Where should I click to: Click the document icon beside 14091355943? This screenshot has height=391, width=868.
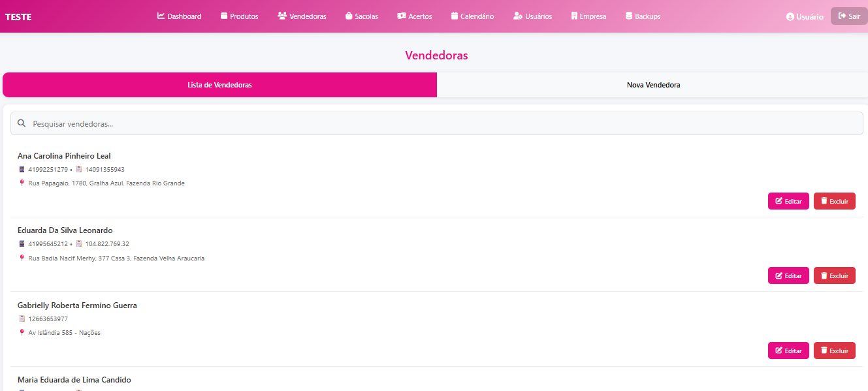coord(79,169)
